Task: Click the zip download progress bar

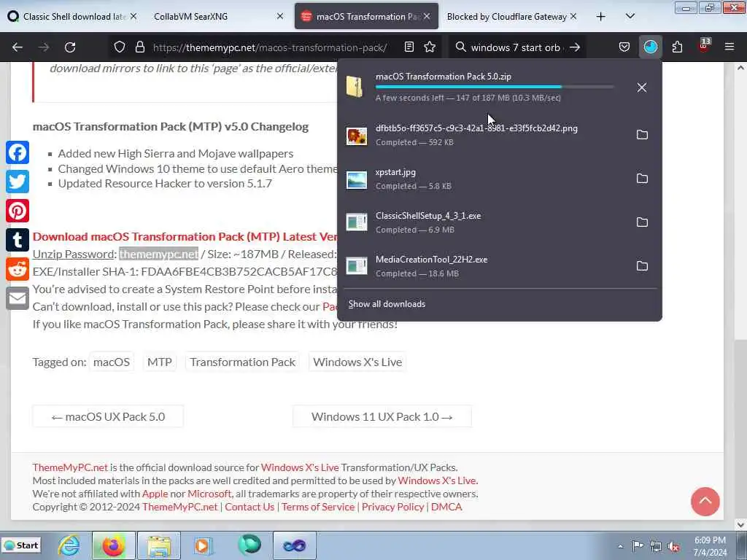Action: point(495,87)
